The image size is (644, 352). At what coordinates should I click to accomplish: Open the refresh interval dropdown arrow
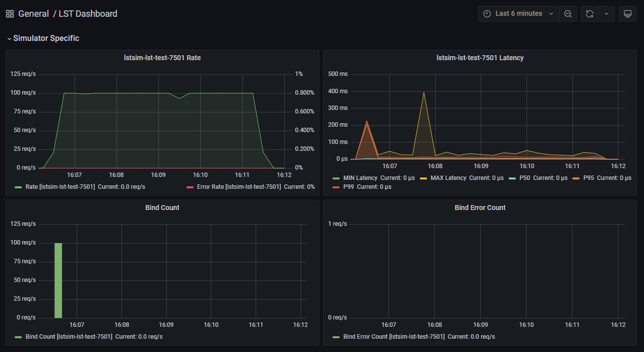point(606,14)
